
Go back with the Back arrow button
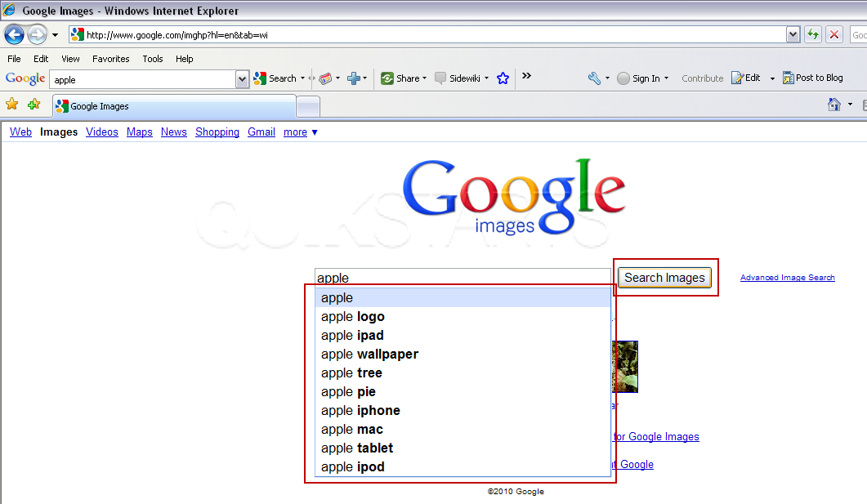pyautogui.click(x=15, y=35)
